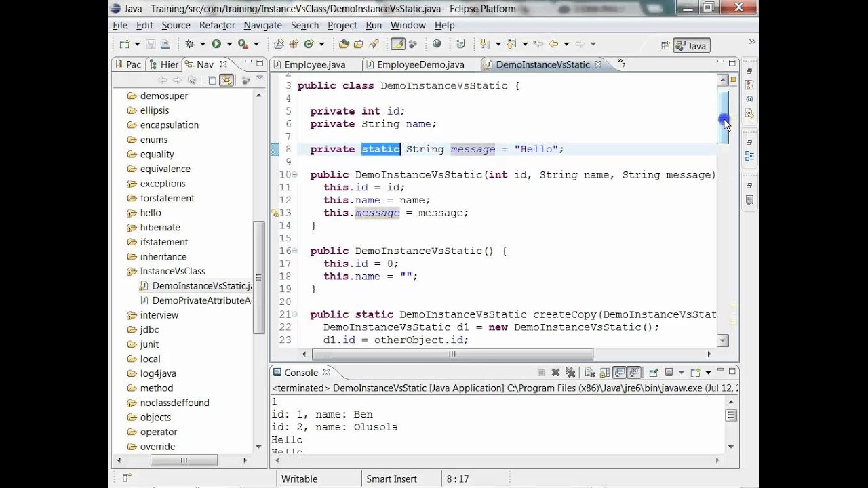
Task: Open the New wizard dropdown arrow
Action: [136, 44]
